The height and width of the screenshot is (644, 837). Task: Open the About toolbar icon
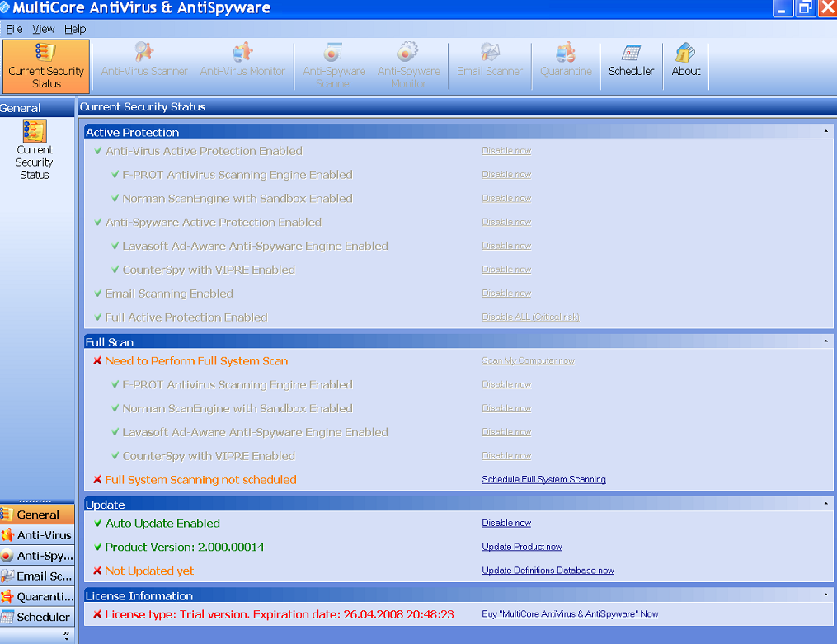(686, 59)
